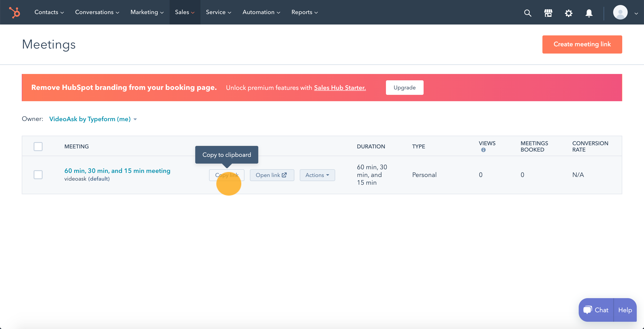Click the N/A conversion rate cell
The width and height of the screenshot is (644, 329).
pyautogui.click(x=578, y=175)
